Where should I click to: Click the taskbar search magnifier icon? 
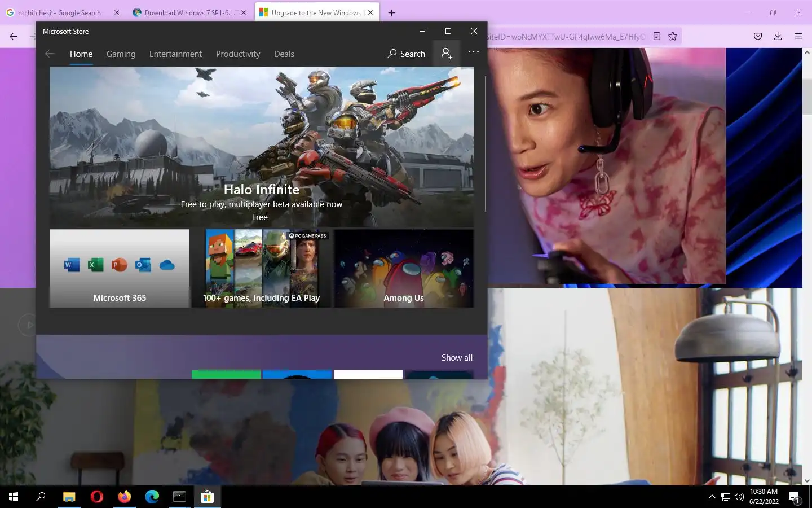point(41,497)
